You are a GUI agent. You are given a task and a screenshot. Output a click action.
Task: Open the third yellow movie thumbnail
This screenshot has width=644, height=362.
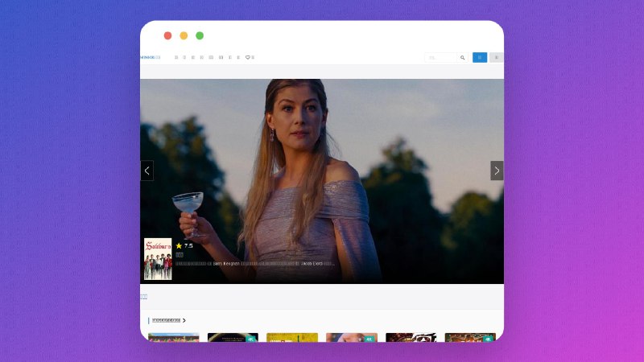291,337
